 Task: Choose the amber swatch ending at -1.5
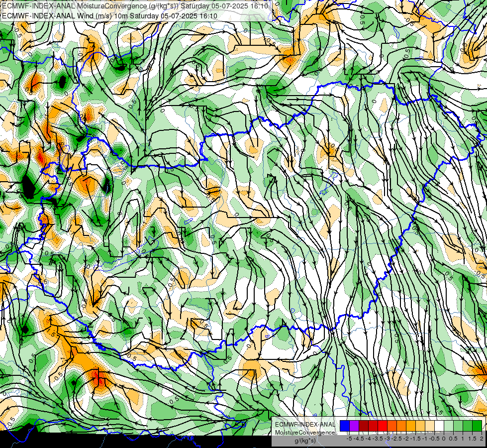[411, 426]
